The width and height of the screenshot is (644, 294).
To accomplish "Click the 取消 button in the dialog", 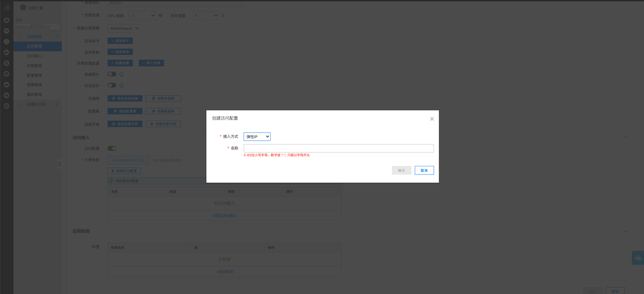I will click(x=424, y=170).
